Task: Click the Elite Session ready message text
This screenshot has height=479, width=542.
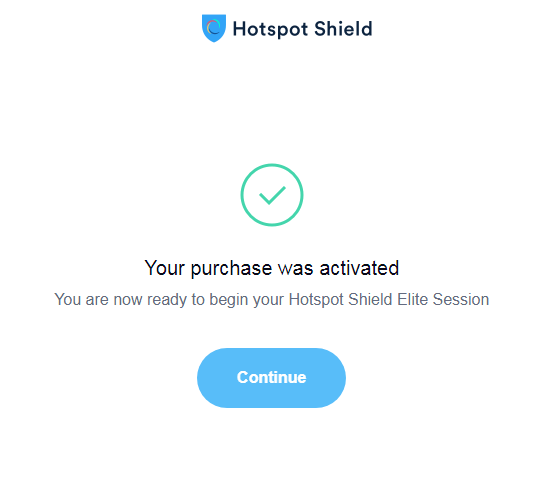Action: pyautogui.click(x=272, y=299)
